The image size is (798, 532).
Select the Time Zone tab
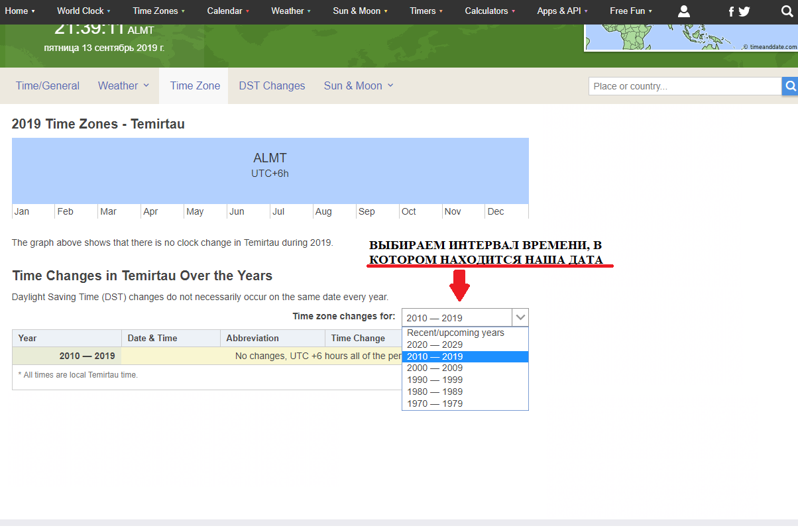pos(195,85)
